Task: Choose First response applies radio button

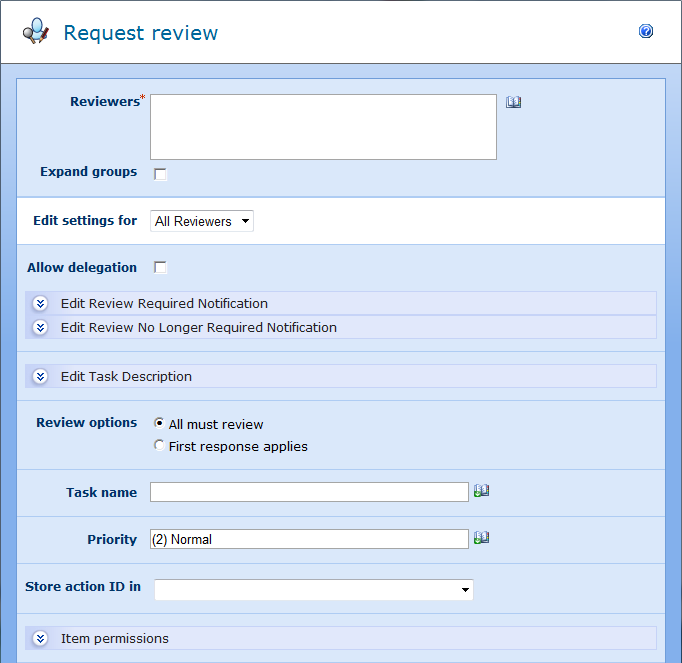Action: 160,446
